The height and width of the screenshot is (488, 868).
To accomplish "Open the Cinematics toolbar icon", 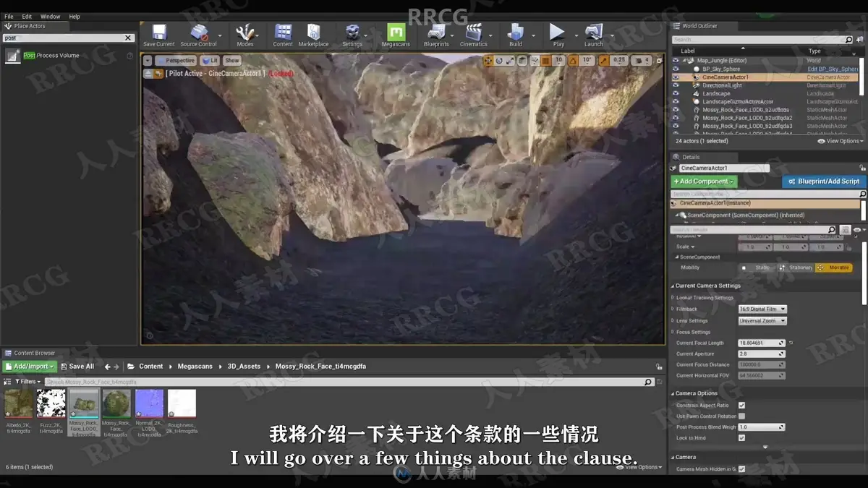I will point(474,35).
